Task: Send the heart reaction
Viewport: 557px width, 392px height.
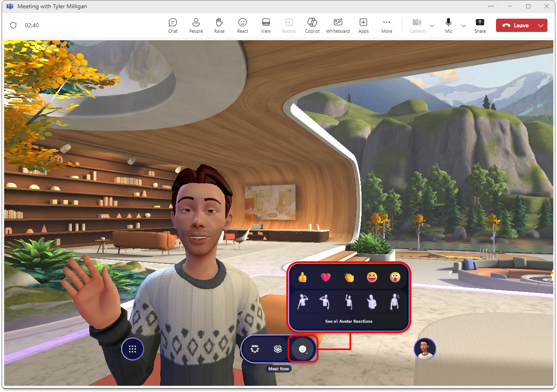Action: tap(325, 277)
